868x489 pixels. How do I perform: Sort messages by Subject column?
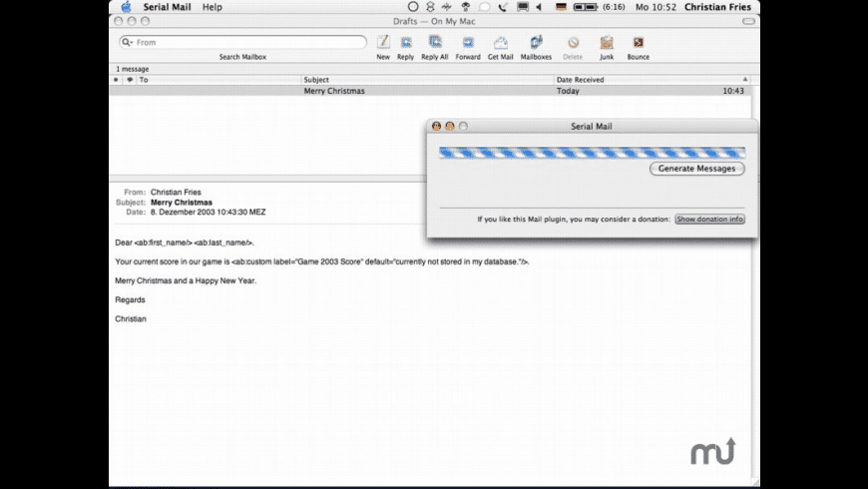click(427, 80)
